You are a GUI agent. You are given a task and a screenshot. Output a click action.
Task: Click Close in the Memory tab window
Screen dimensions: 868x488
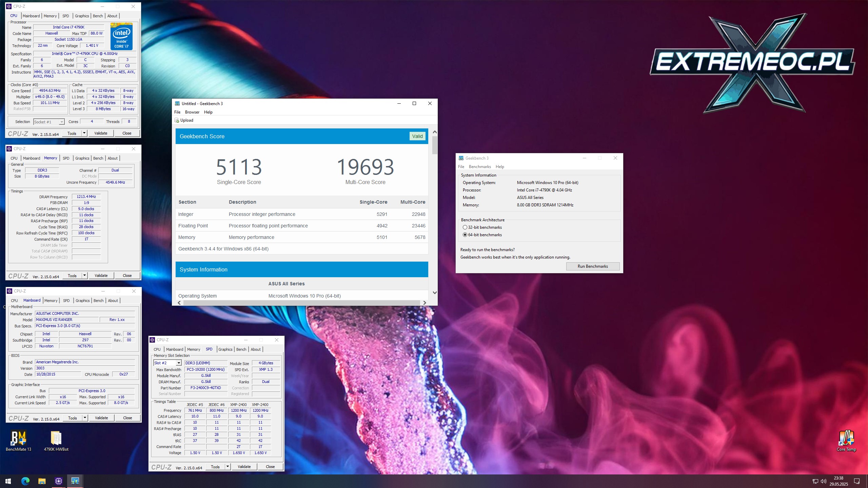pyautogui.click(x=127, y=276)
